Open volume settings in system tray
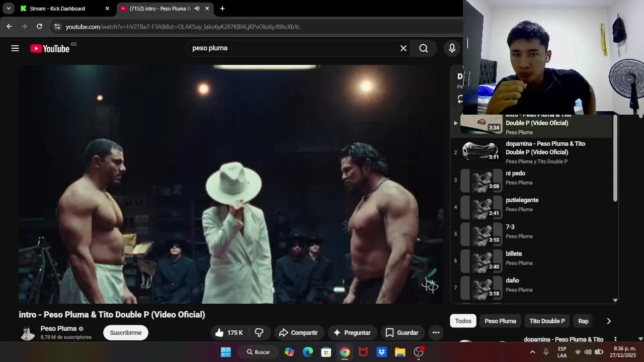This screenshot has width=644, height=362. (588, 352)
